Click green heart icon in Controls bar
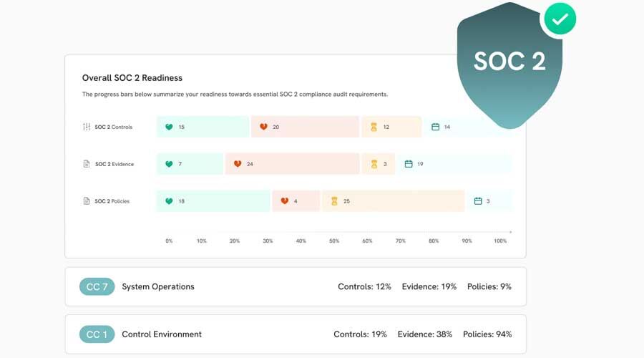Image resolution: width=644 pixels, height=358 pixels. tap(169, 127)
